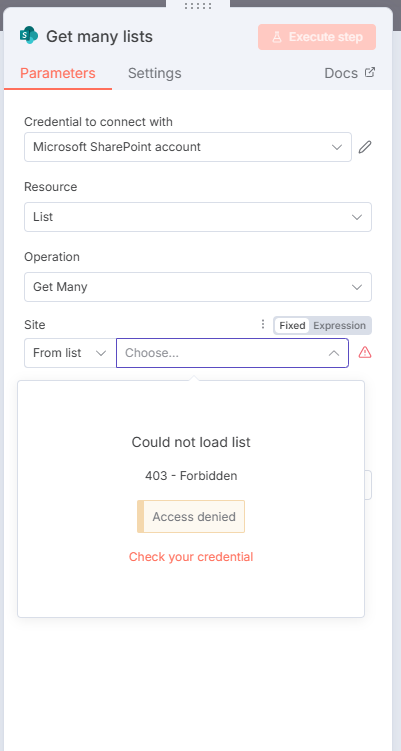This screenshot has height=751, width=401.
Task: Click the flask icon on Execute step
Action: [277, 37]
